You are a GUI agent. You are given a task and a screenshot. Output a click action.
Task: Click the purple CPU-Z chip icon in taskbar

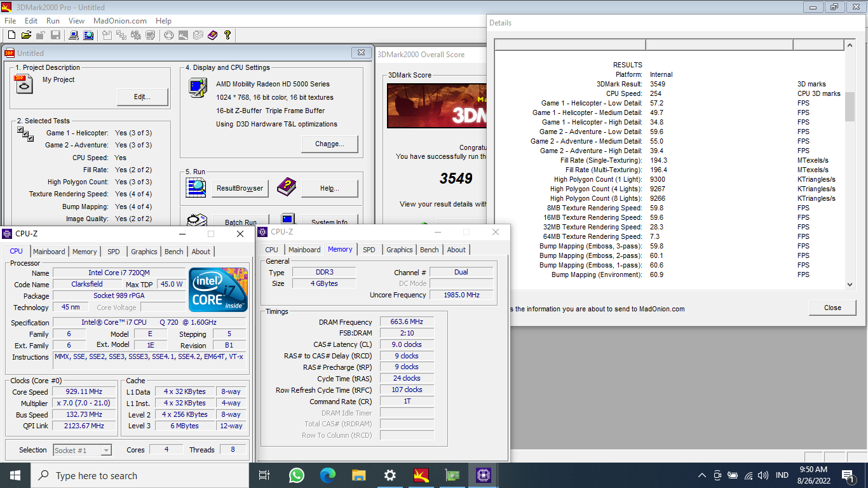pos(484,475)
